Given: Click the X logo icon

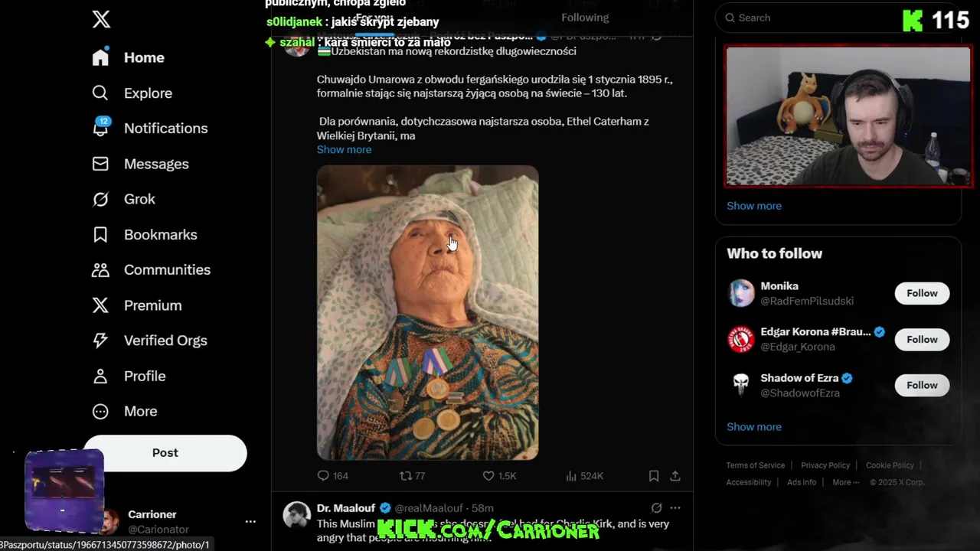Looking at the screenshot, I should point(101,20).
